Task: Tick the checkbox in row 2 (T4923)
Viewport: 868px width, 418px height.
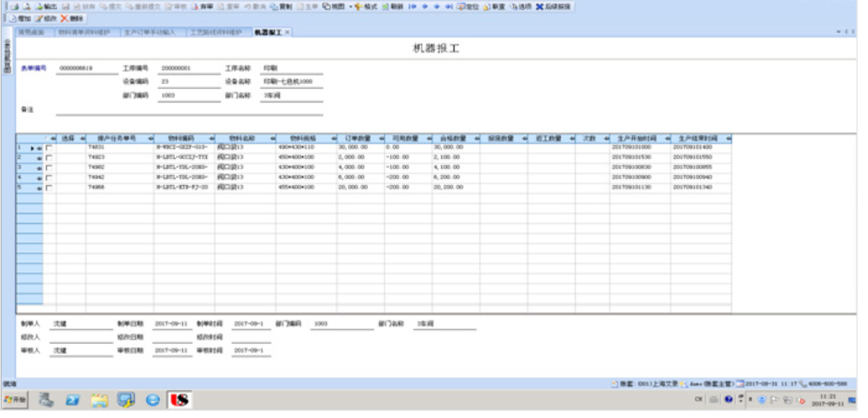Action: click(x=50, y=157)
